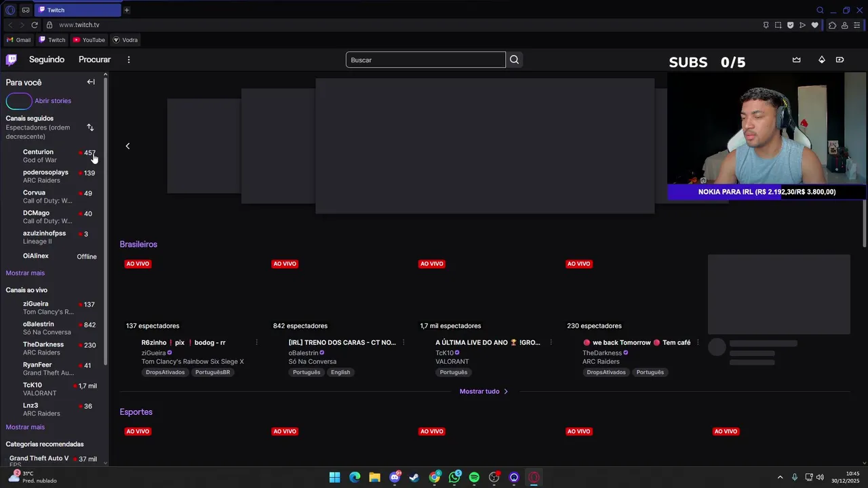Open a new browser tab
This screenshot has width=868, height=488.
coord(126,10)
